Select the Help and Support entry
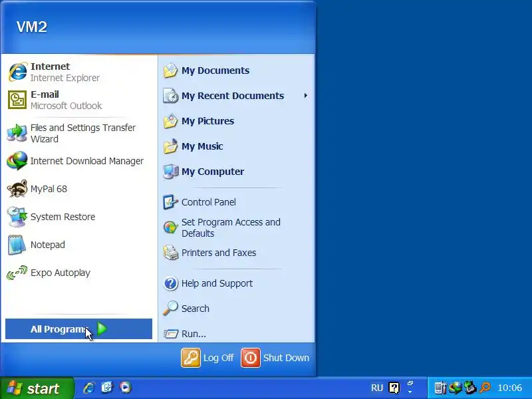Image resolution: width=532 pixels, height=399 pixels. coord(237,283)
